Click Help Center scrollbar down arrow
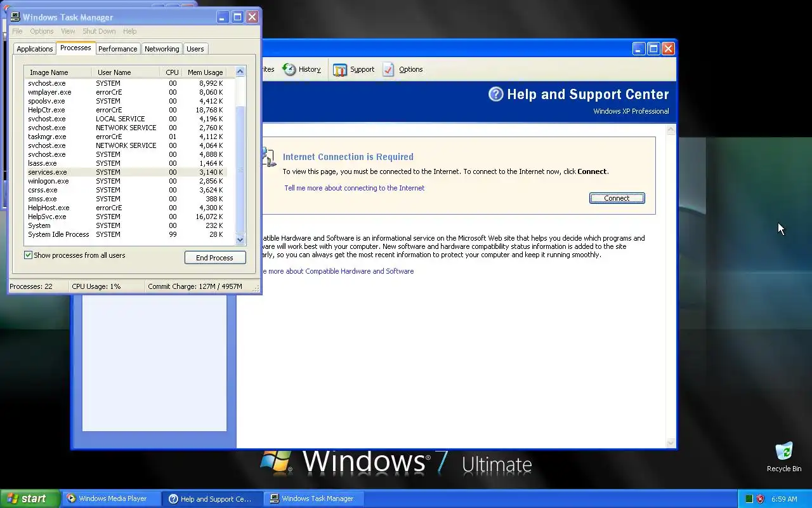Viewport: 812px width, 508px height. click(x=671, y=443)
